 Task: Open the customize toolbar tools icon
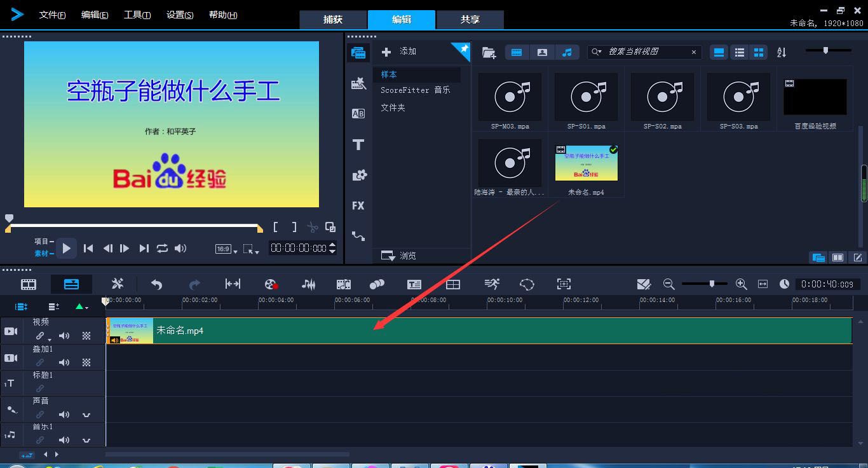(118, 284)
